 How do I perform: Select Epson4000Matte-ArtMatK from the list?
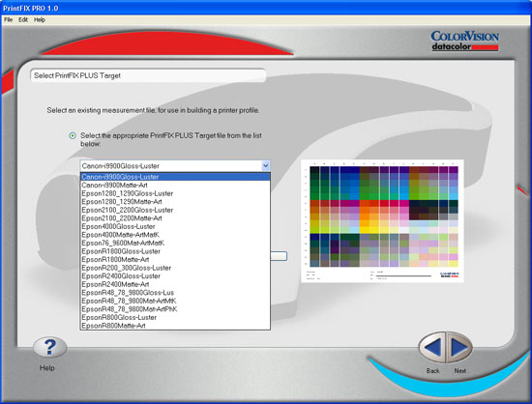(x=175, y=235)
